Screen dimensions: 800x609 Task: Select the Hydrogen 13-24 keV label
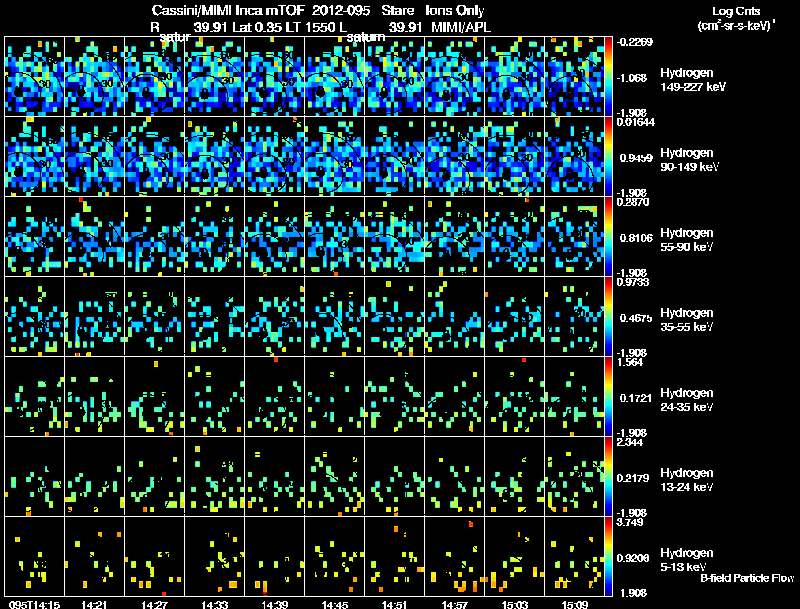click(x=686, y=480)
